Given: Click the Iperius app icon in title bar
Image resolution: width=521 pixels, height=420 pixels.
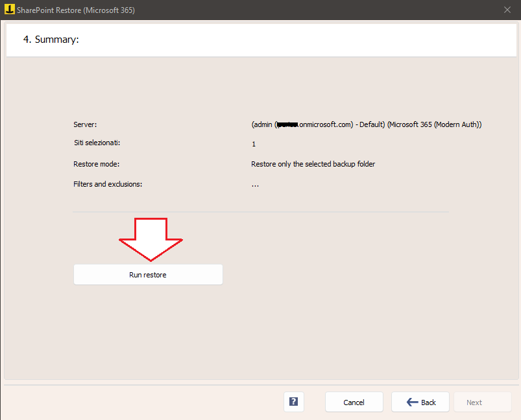Looking at the screenshot, I should point(9,9).
